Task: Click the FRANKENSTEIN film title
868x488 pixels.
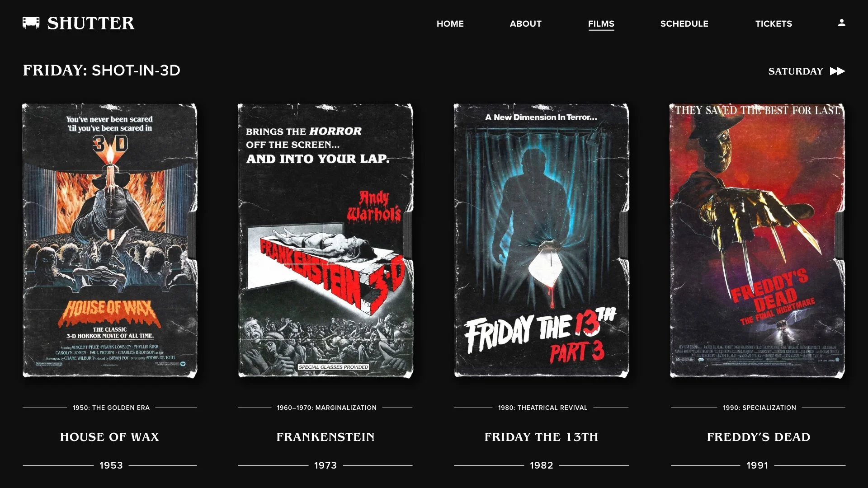Action: (x=325, y=437)
